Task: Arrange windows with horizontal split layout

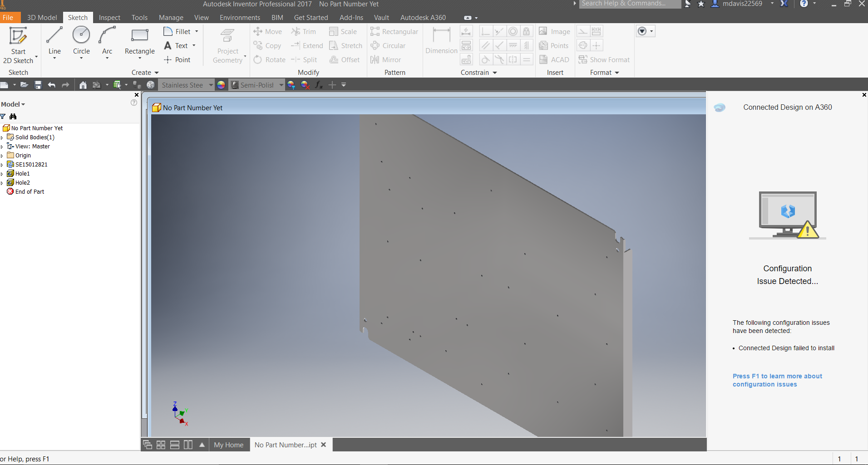Action: pyautogui.click(x=175, y=445)
